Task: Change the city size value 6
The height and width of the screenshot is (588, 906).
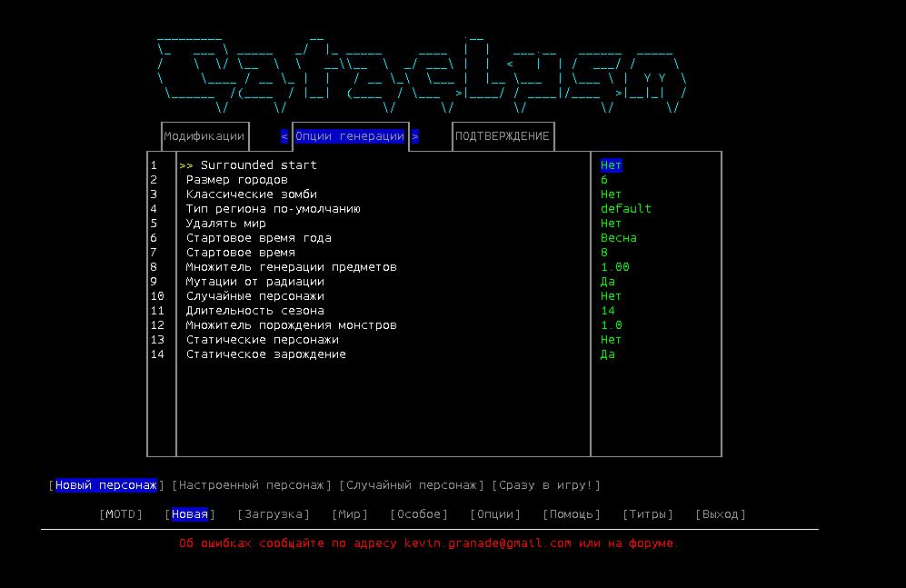Action: tap(604, 180)
